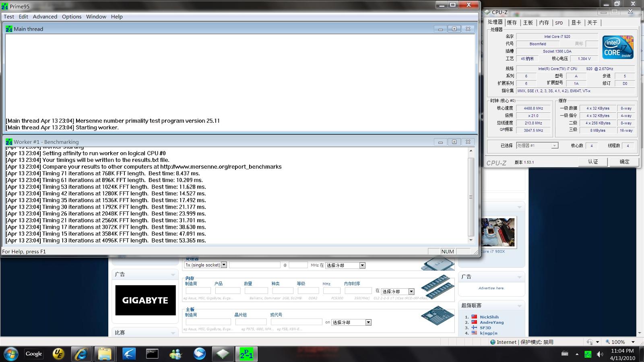Open processor 选择冷却 cooling dropdown
The height and width of the screenshot is (362, 644).
pos(345,265)
